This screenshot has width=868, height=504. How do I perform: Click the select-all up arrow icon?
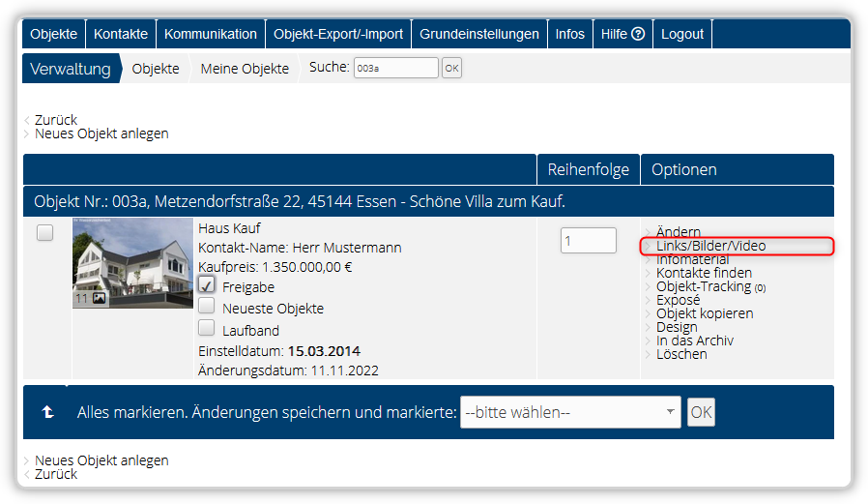click(x=48, y=411)
